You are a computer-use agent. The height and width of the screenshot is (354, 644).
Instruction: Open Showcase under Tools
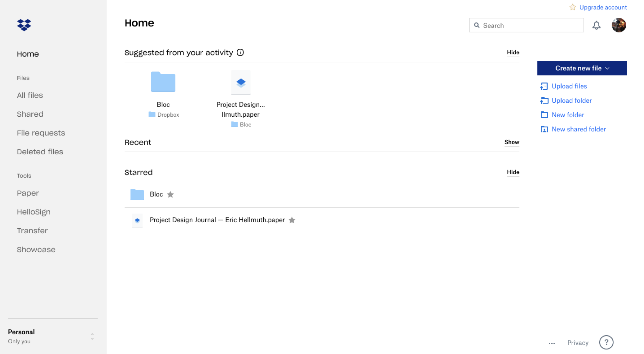coord(36,250)
